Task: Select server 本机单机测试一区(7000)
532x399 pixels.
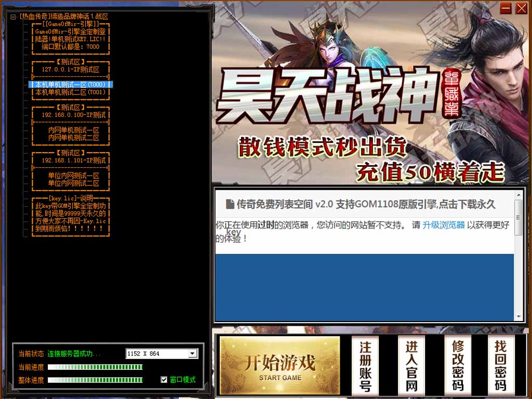Action: [70, 85]
